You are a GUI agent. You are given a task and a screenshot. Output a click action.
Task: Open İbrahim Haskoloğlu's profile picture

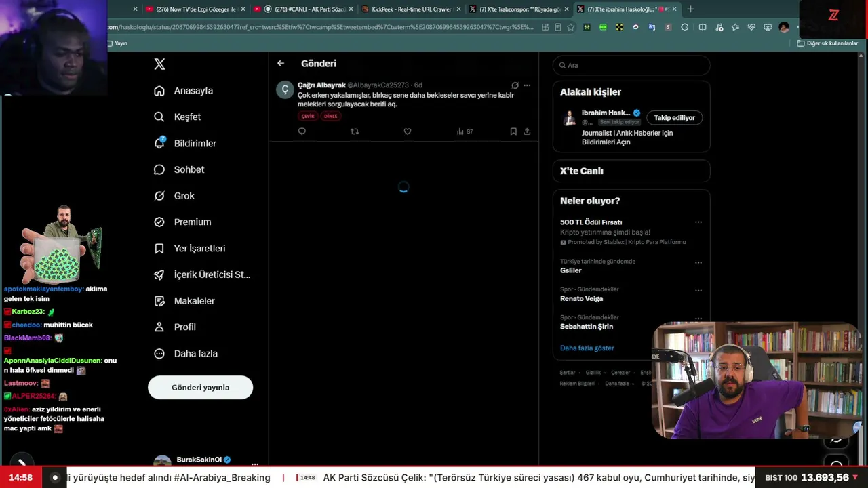[x=570, y=119]
